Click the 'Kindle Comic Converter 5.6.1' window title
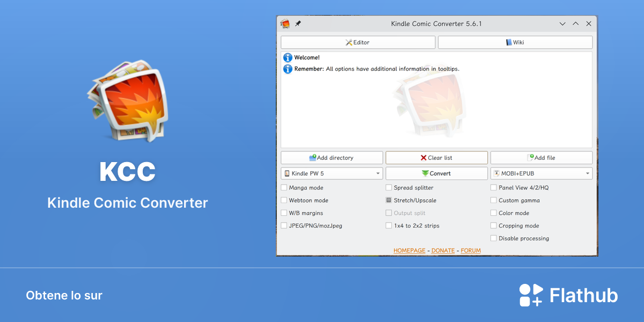This screenshot has width=644, height=322. pyautogui.click(x=436, y=24)
